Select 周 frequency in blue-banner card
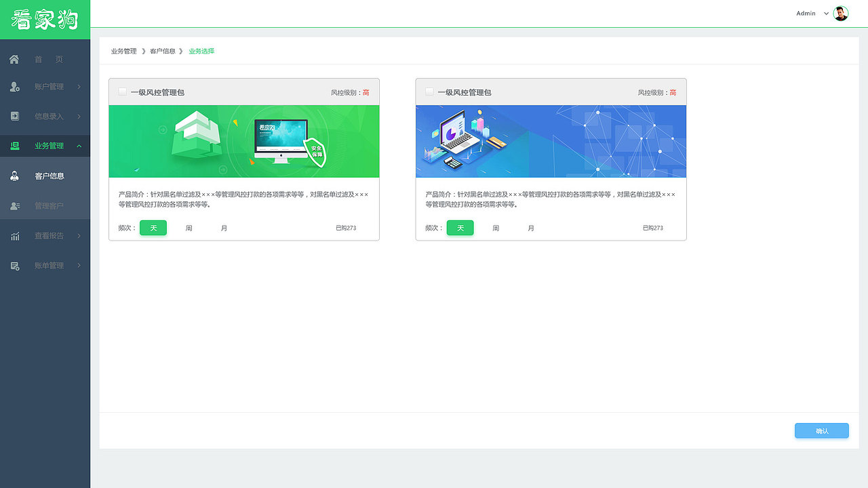The height and width of the screenshot is (488, 868). [x=496, y=228]
